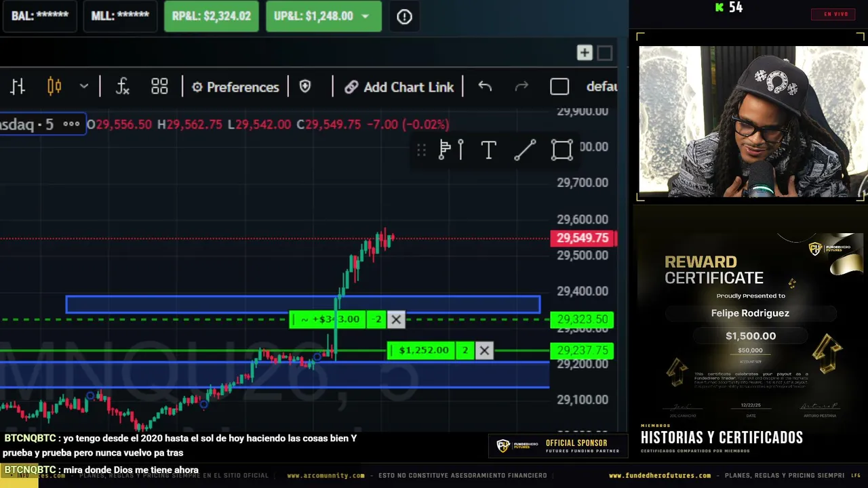This screenshot has width=868, height=488.
Task: Click the shield icon in the chart toolbar
Action: [305, 87]
